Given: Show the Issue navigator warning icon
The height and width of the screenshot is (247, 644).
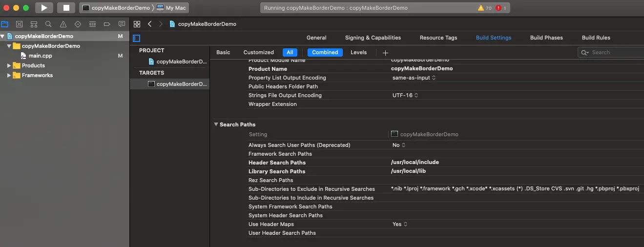Looking at the screenshot, I should coord(63,24).
